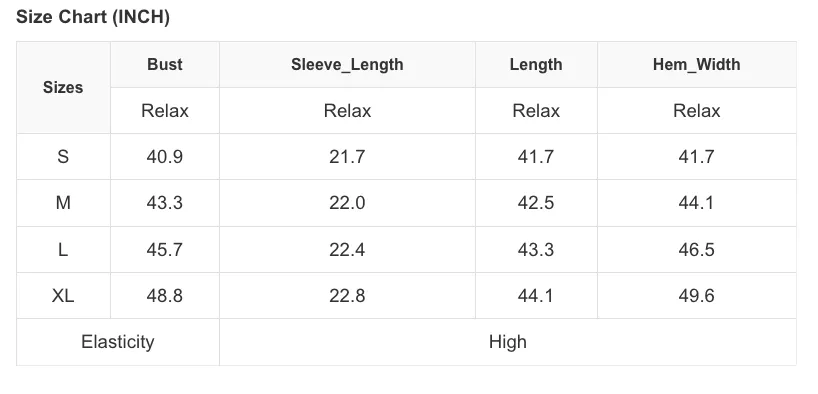Screen dimensions: 818x394
Task: Click the High elasticity value
Action: point(508,342)
